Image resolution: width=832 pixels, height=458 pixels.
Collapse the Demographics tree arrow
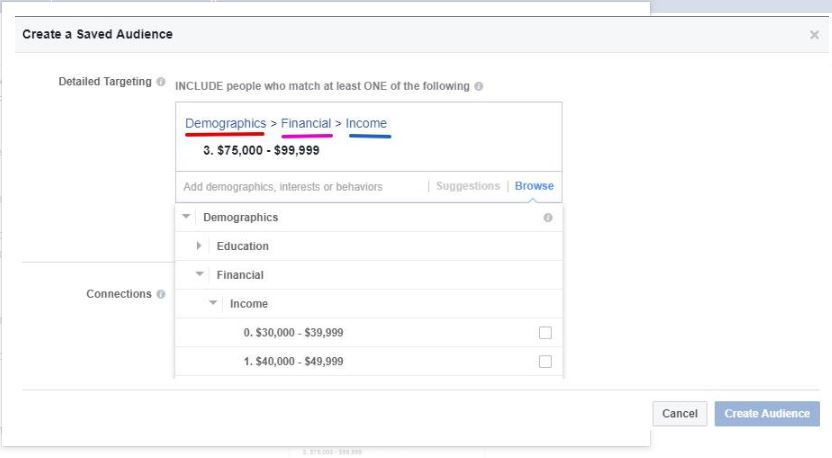(186, 217)
